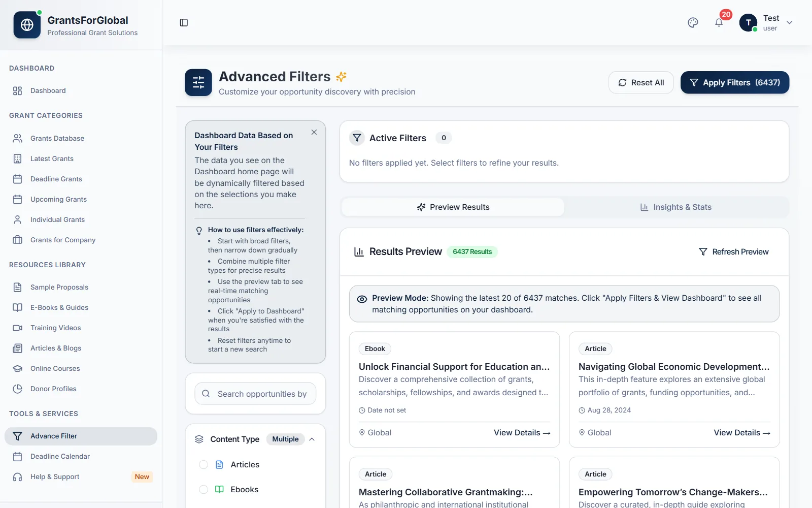This screenshot has width=812, height=508.
Task: Click the Donor Profiles pie chart icon
Action: point(18,389)
